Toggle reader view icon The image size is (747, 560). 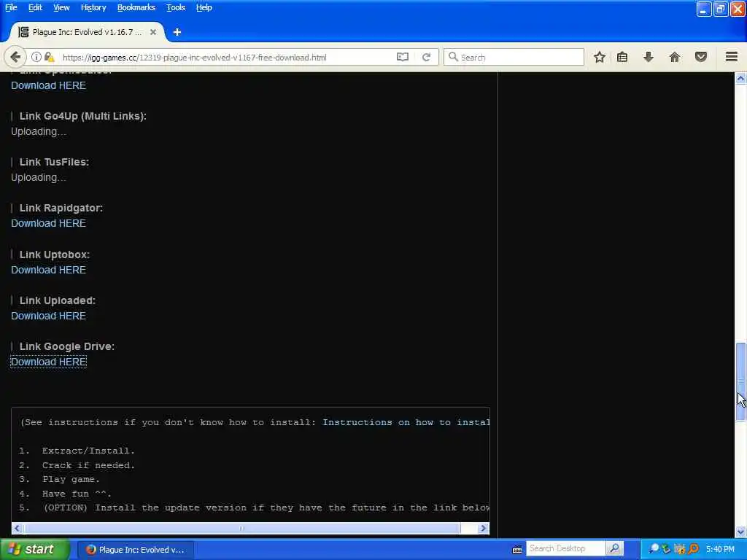[403, 57]
